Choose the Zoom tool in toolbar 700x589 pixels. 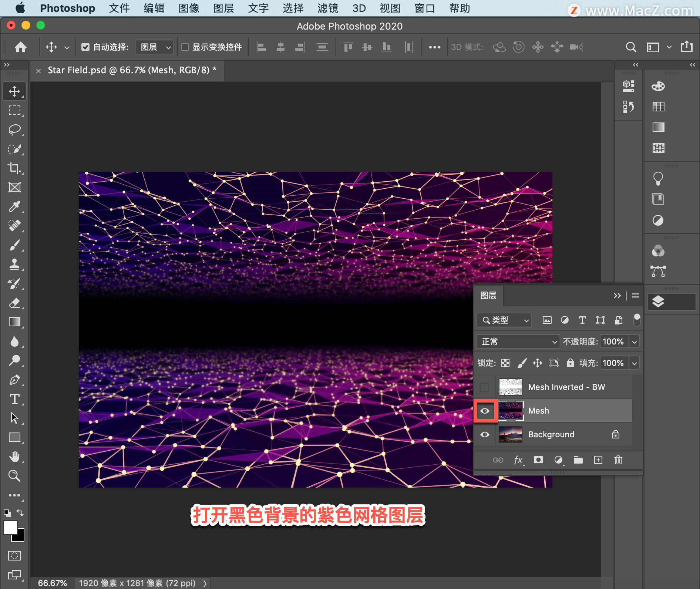pos(14,475)
